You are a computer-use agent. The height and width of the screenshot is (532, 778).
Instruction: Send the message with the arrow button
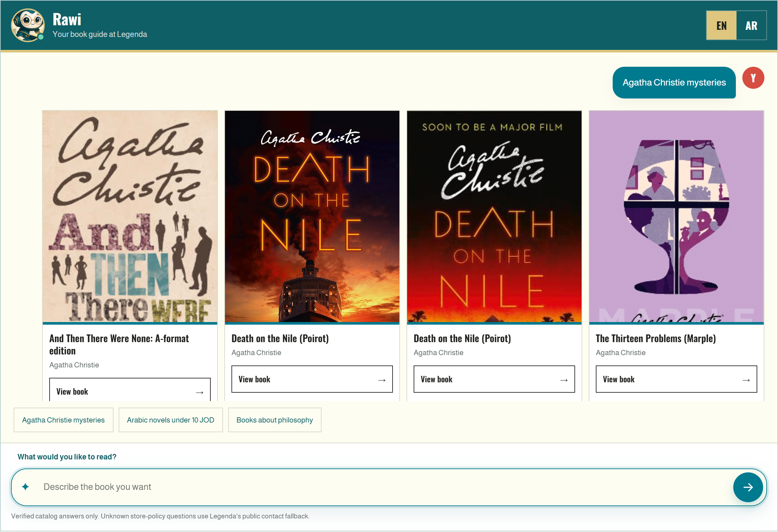click(748, 488)
